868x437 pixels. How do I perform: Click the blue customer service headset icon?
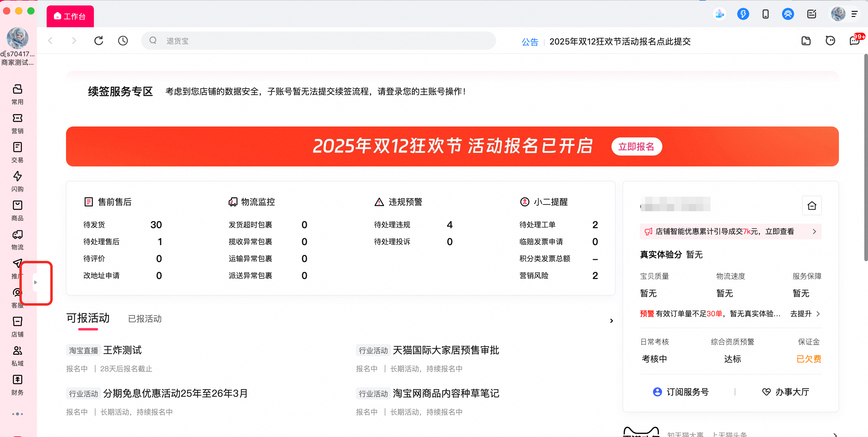click(787, 14)
